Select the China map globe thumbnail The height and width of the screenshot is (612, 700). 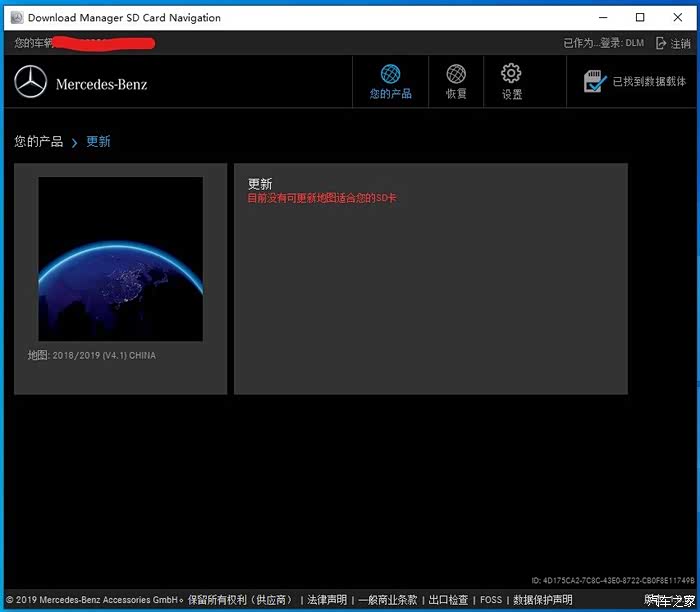tap(120, 259)
